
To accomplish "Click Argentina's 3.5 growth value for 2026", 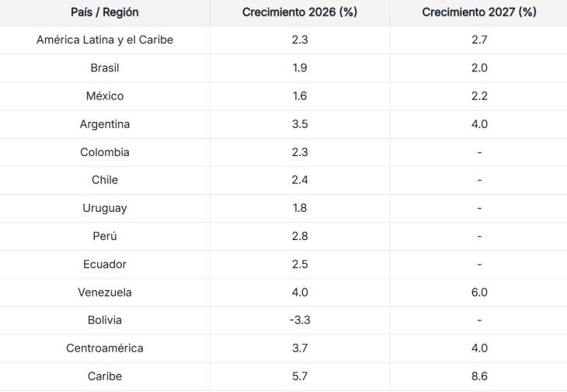I will 300,124.
